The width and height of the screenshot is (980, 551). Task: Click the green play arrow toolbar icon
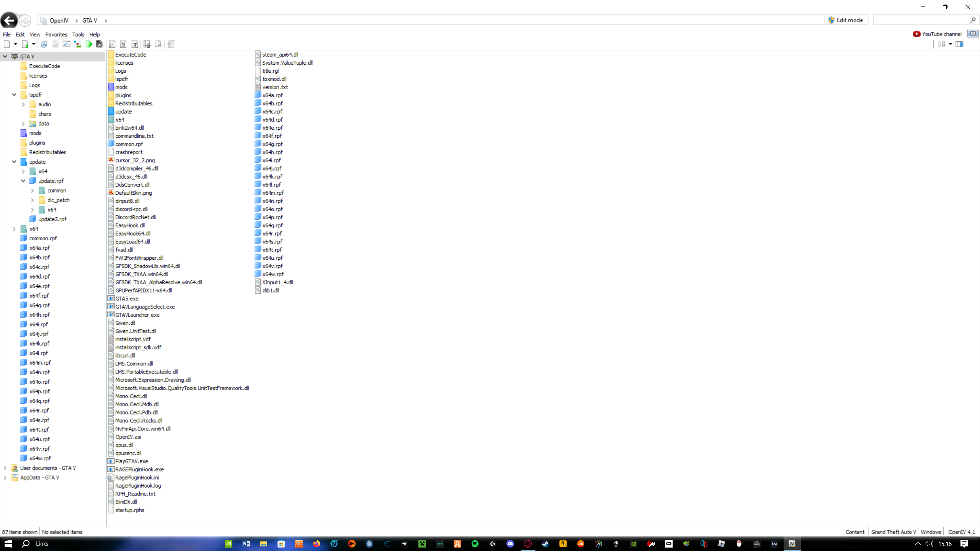[89, 44]
